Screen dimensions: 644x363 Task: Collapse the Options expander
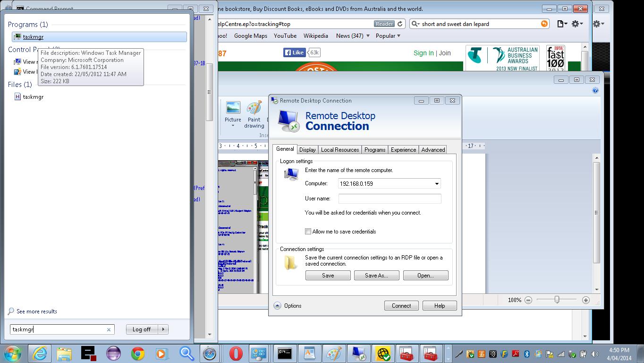(x=277, y=306)
